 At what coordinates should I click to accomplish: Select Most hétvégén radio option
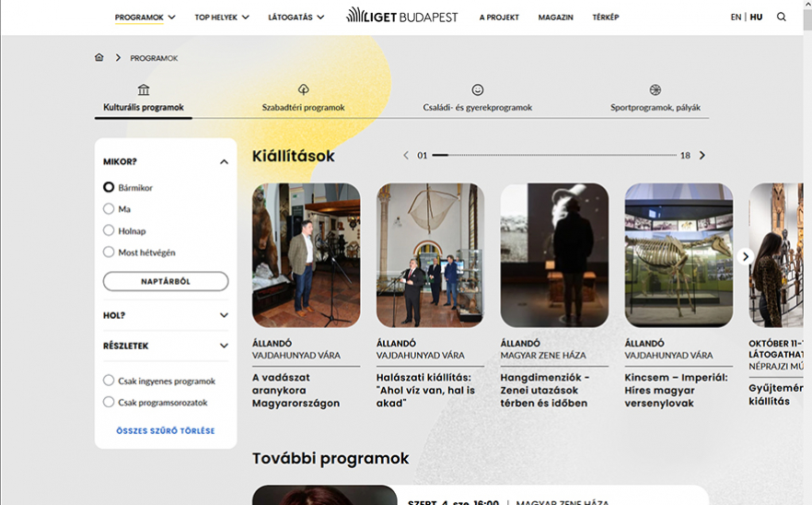[109, 252]
